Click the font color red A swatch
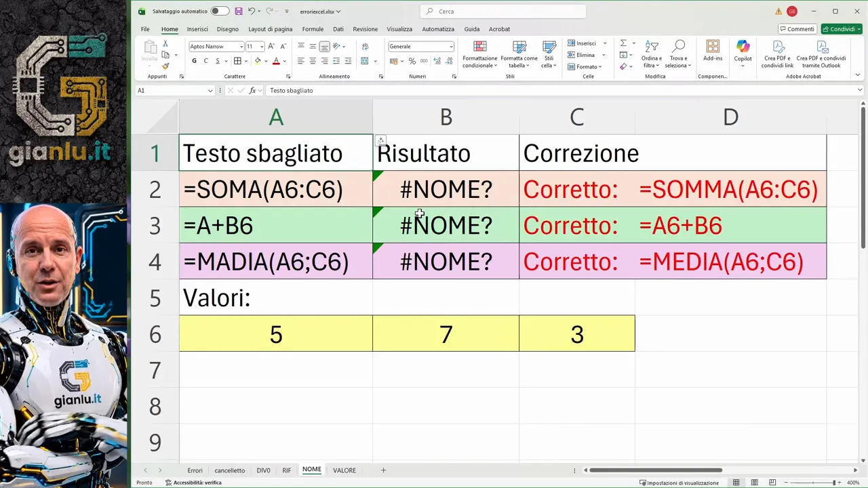The width and height of the screenshot is (868, 488). coord(275,61)
